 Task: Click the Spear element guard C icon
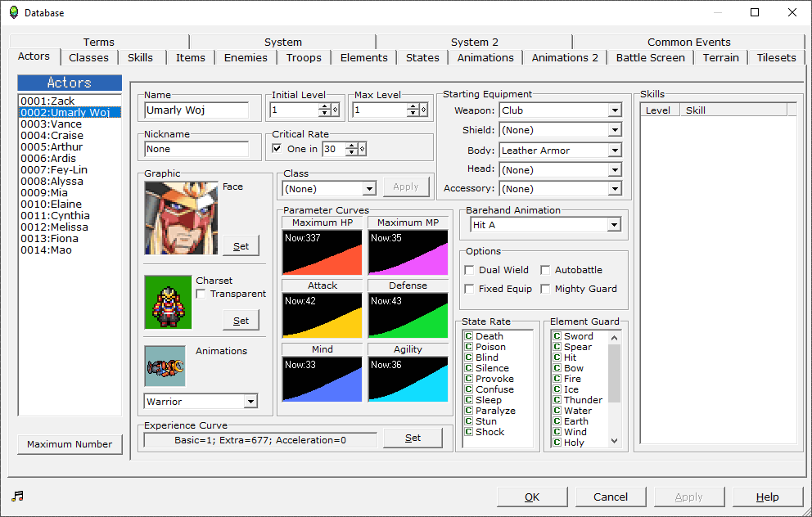tap(557, 347)
